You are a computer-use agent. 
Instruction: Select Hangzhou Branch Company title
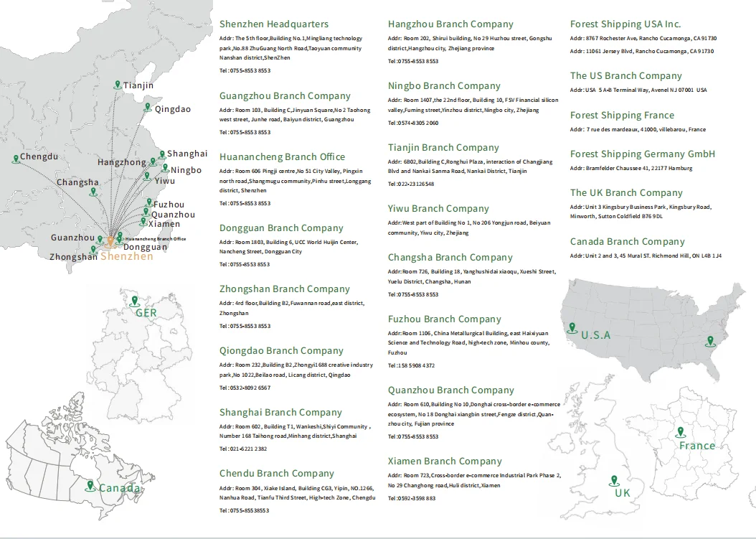(450, 24)
